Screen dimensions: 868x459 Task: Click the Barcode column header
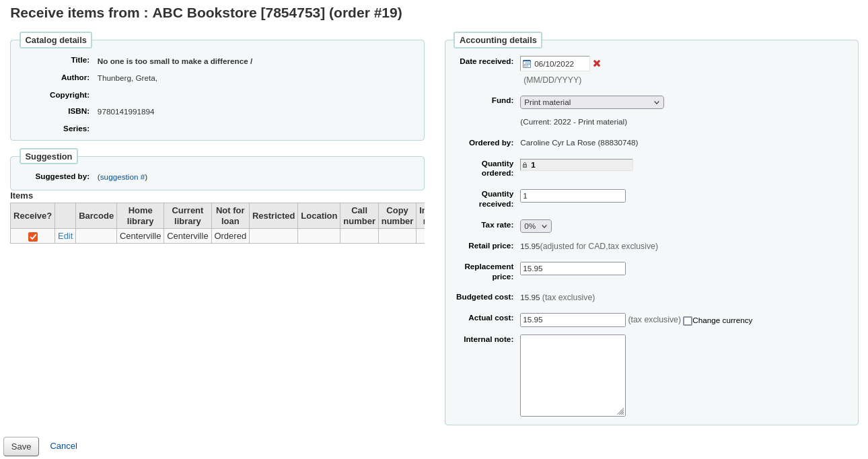tap(96, 215)
